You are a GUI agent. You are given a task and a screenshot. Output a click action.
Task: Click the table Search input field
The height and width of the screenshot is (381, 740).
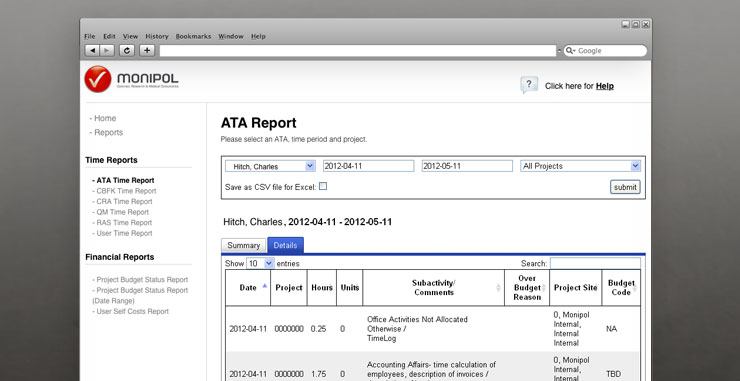tap(595, 263)
